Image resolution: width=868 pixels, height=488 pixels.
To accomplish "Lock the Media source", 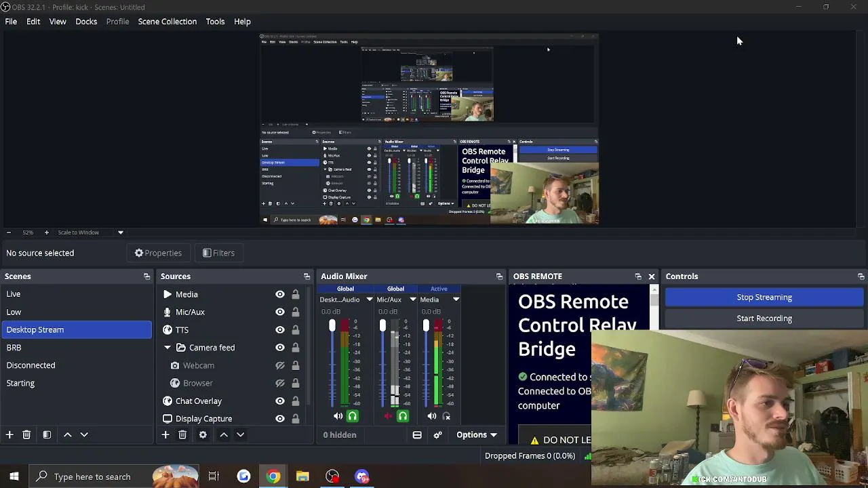I will click(295, 294).
